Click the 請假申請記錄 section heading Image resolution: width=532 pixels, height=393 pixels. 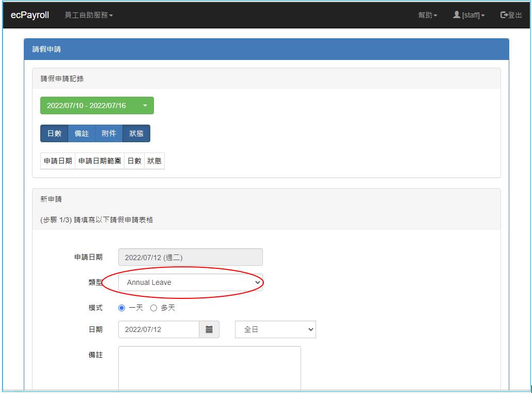[62, 79]
